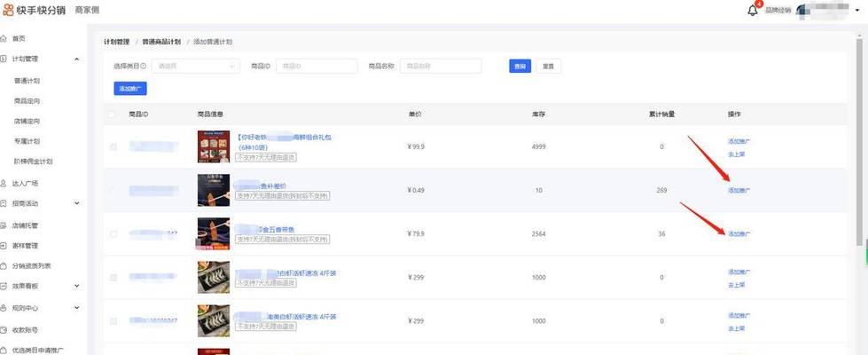Open 普通计划 in the sidebar
Image resolution: width=868 pixels, height=355 pixels.
tap(27, 81)
